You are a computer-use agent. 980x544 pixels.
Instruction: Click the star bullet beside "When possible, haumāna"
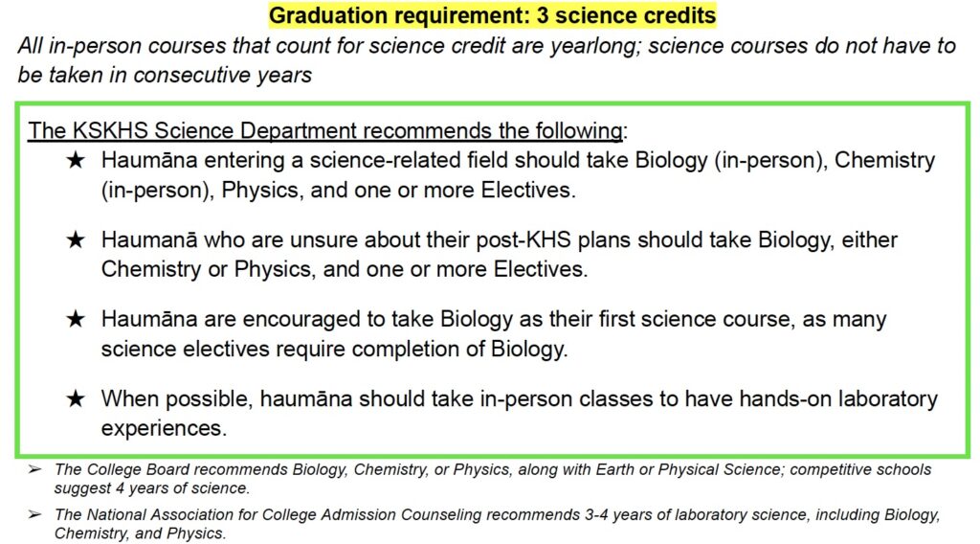point(77,398)
